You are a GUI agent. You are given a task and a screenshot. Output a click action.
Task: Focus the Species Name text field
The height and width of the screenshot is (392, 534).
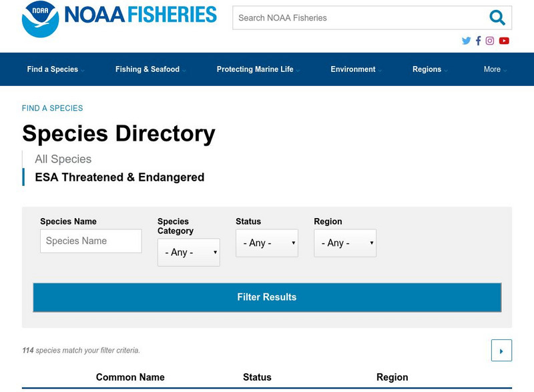pyautogui.click(x=91, y=241)
